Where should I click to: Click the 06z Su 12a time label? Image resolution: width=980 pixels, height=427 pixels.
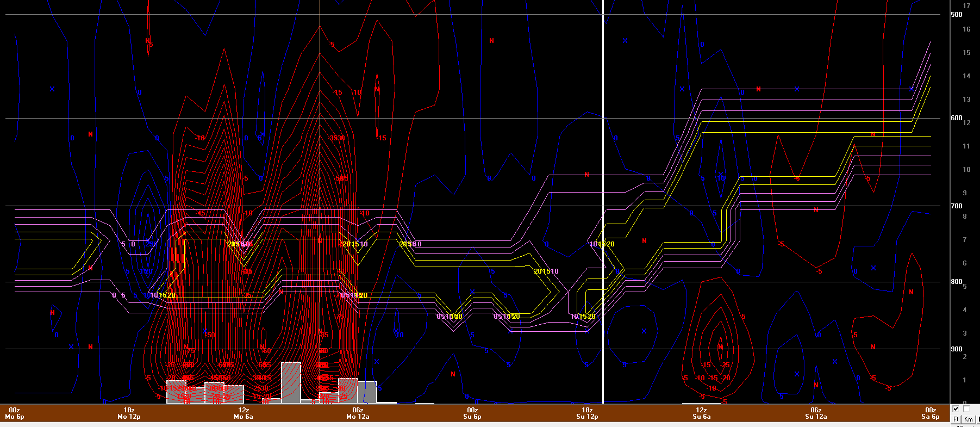[816, 413]
